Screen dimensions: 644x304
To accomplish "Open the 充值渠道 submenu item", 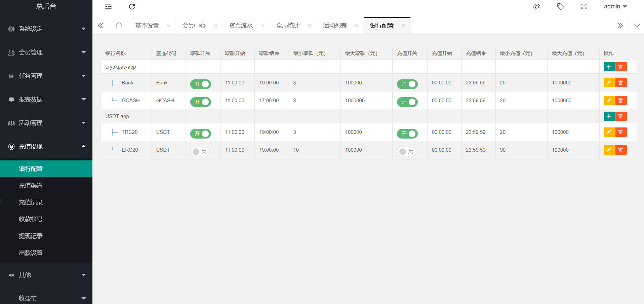I will 31,186.
